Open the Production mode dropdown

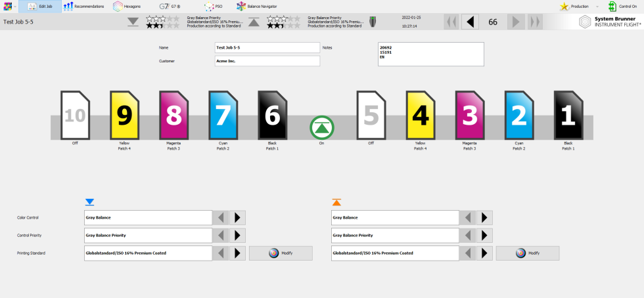597,7
